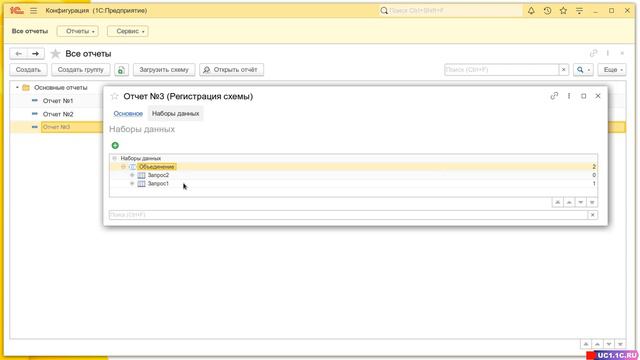Close the Отчет №3 dialog
The width and height of the screenshot is (640, 360).
tap(598, 96)
